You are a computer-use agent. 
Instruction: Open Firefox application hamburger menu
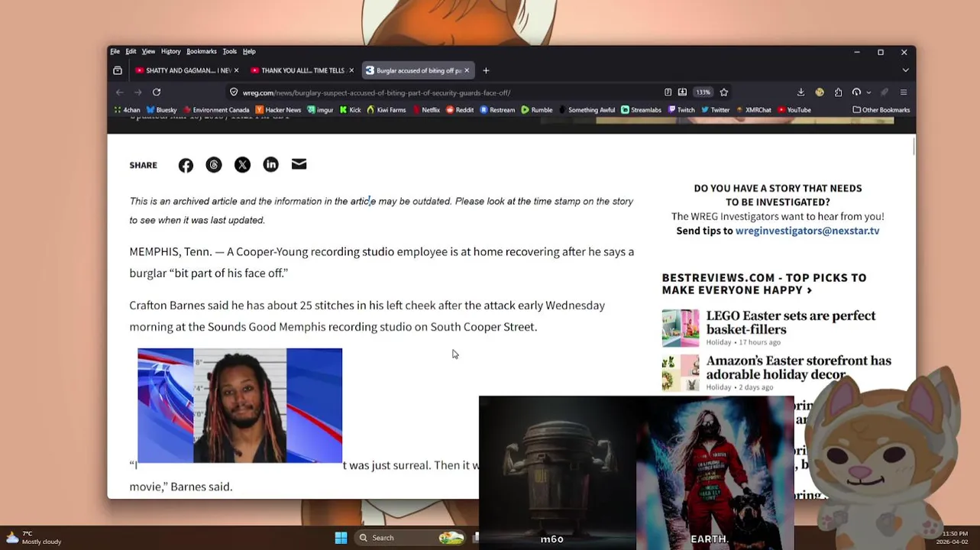[x=904, y=92]
